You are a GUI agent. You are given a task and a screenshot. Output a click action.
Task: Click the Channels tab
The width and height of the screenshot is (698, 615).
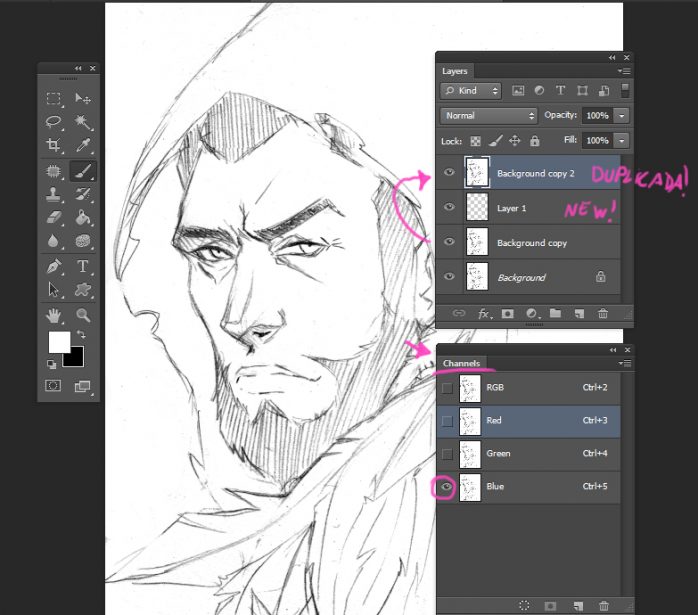pos(462,363)
